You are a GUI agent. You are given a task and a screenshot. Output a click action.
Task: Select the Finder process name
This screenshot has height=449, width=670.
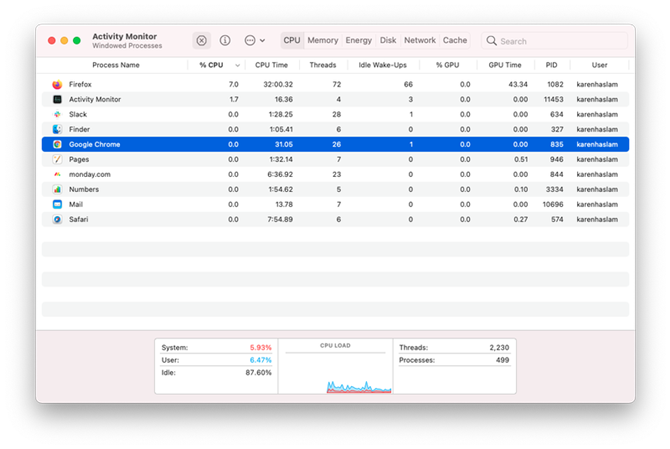pos(79,129)
